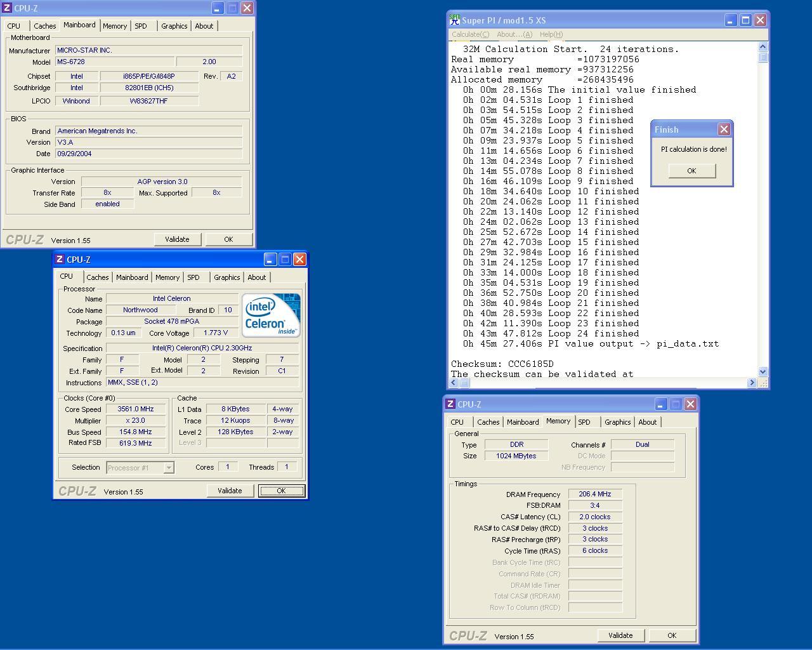Close the CPU-Z Mainboard window
812x650 pixels.
[x=247, y=8]
